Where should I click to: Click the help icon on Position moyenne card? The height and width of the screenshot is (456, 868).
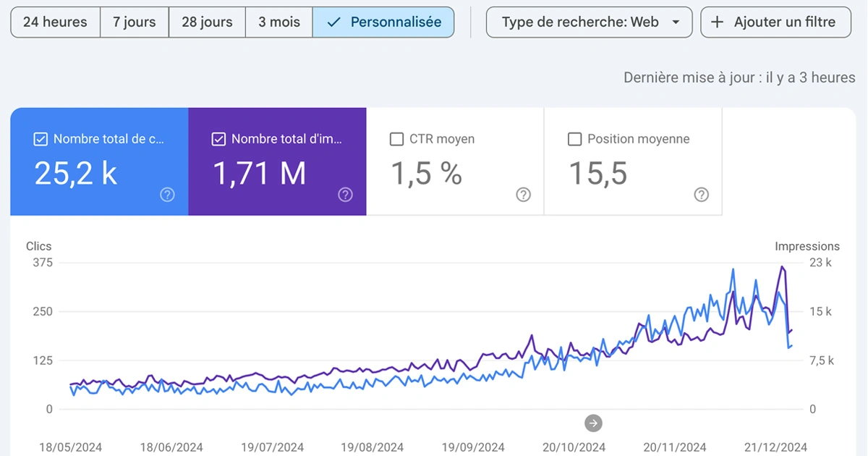(x=700, y=195)
